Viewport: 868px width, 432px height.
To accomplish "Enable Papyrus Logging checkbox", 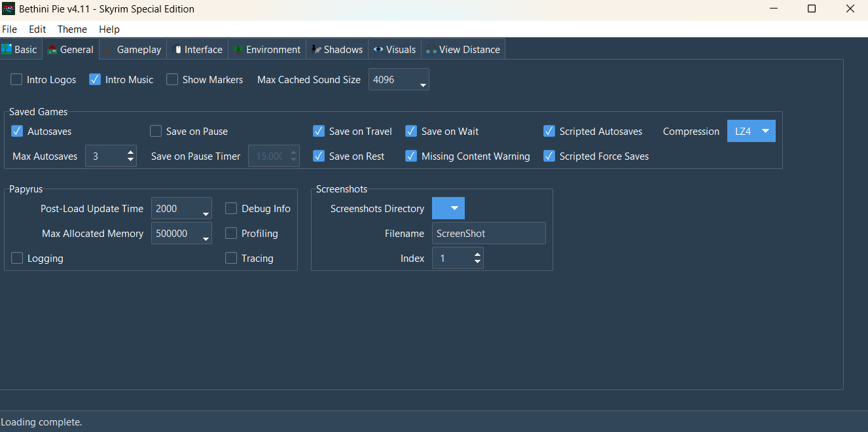I will point(17,258).
